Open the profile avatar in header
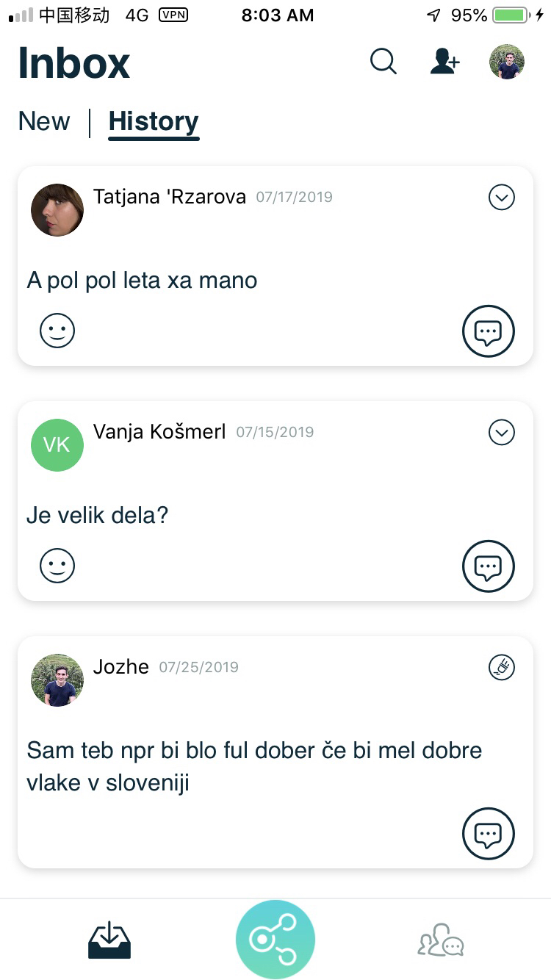This screenshot has height=980, width=551. (507, 62)
